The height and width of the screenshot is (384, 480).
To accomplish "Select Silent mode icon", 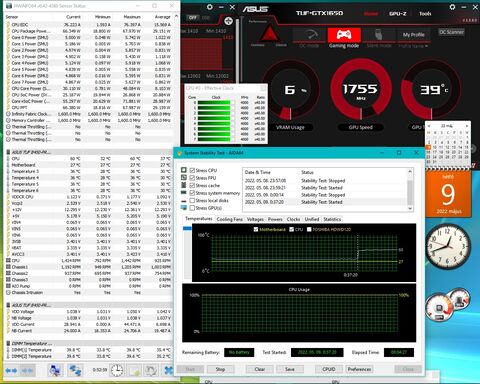I will pos(379,35).
